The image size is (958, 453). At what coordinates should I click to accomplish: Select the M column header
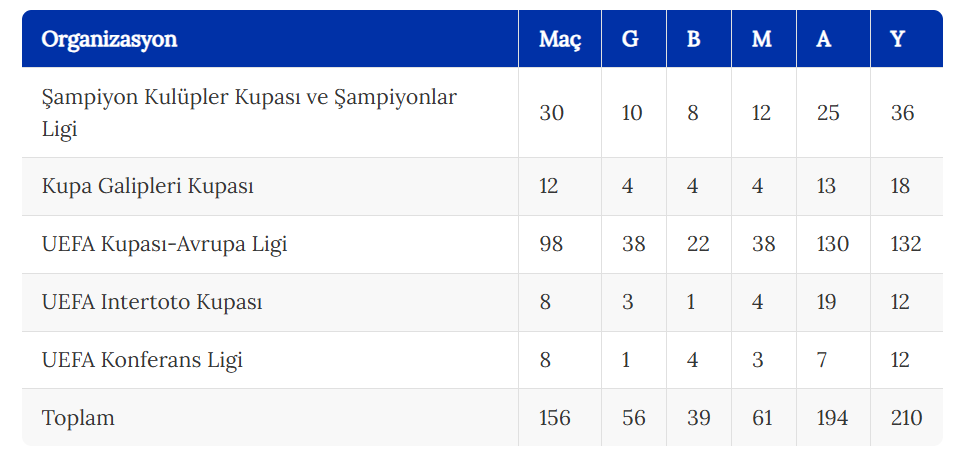(x=761, y=39)
